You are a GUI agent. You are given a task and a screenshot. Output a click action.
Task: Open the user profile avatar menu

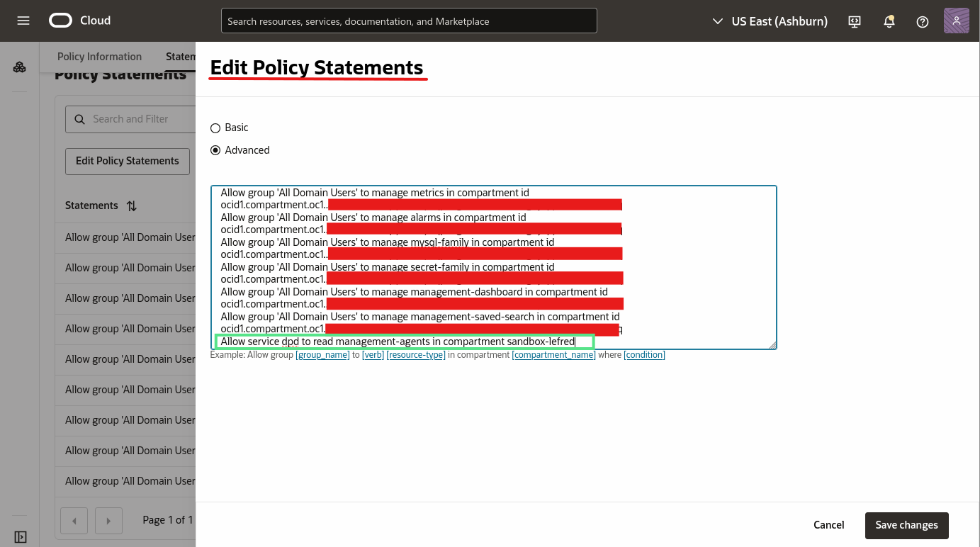pos(956,21)
